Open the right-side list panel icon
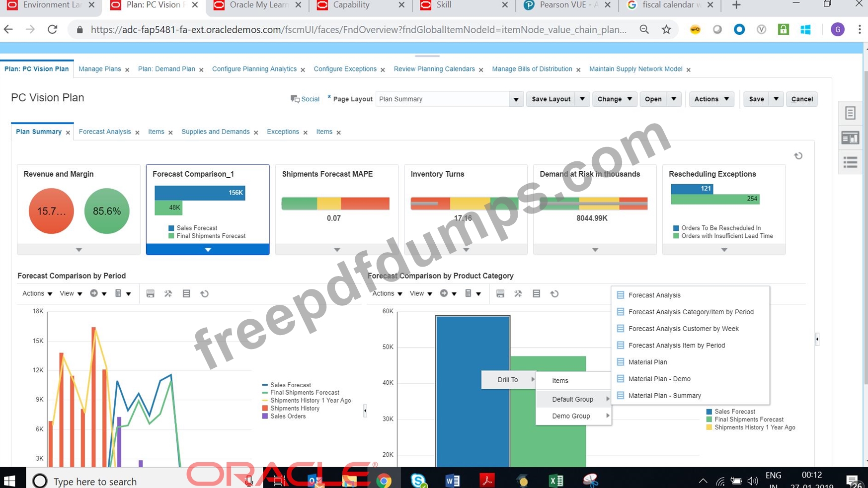The image size is (868, 488). pos(850,162)
